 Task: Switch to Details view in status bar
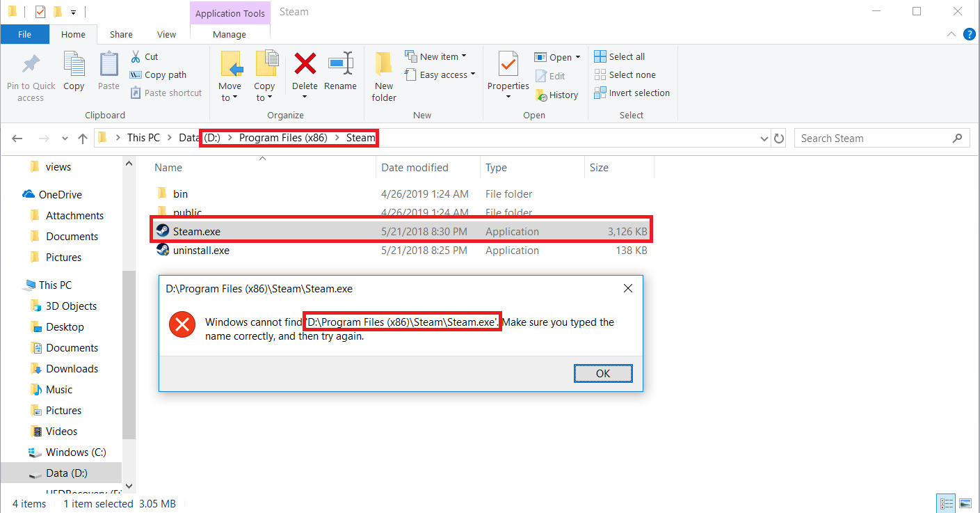click(946, 503)
